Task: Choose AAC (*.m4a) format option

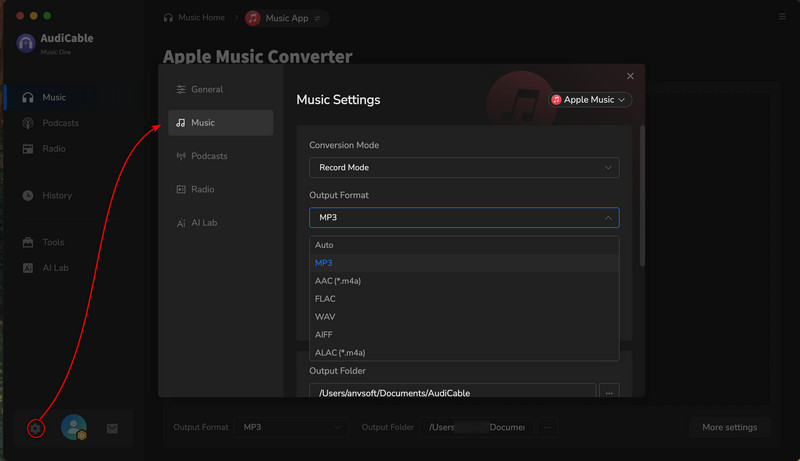Action: 464,281
